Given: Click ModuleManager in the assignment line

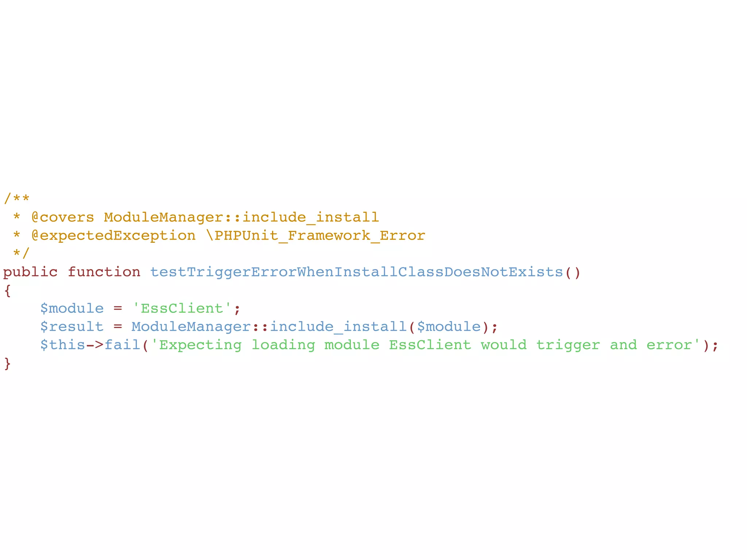Looking at the screenshot, I should [191, 327].
